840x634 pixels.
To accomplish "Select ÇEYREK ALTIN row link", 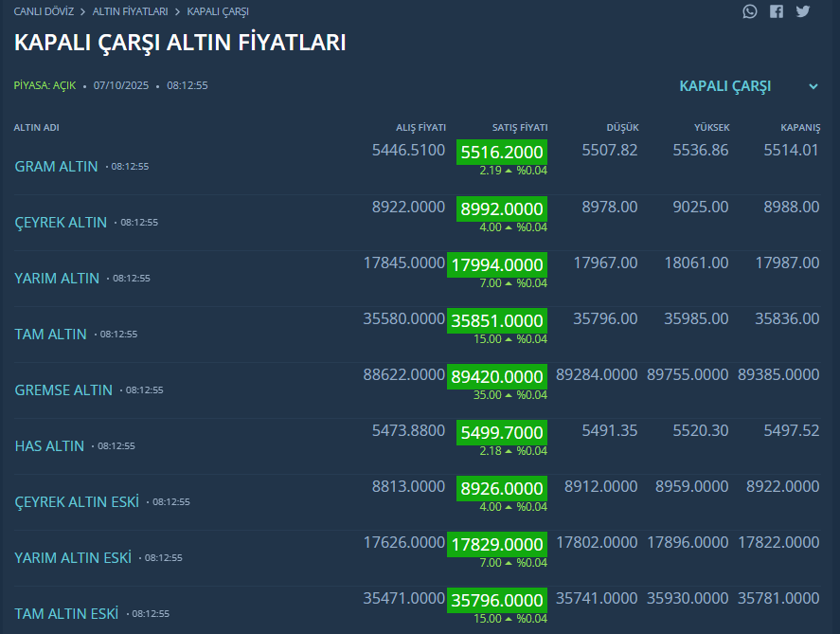I will 61,223.
